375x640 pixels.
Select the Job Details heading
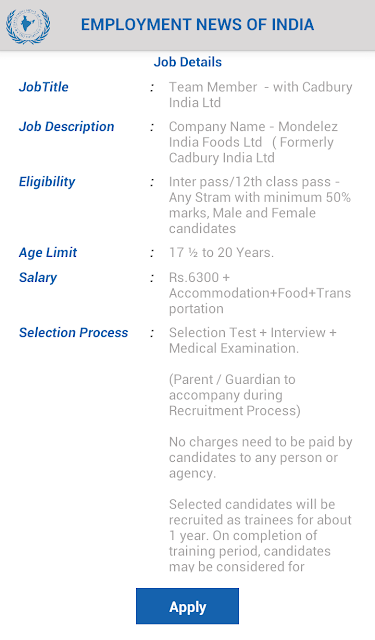click(188, 62)
